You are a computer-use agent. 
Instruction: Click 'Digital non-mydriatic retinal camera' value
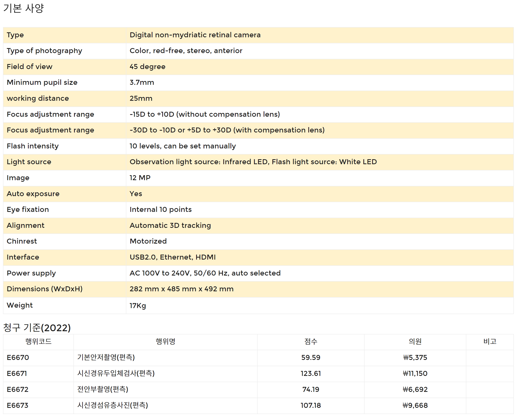click(195, 35)
